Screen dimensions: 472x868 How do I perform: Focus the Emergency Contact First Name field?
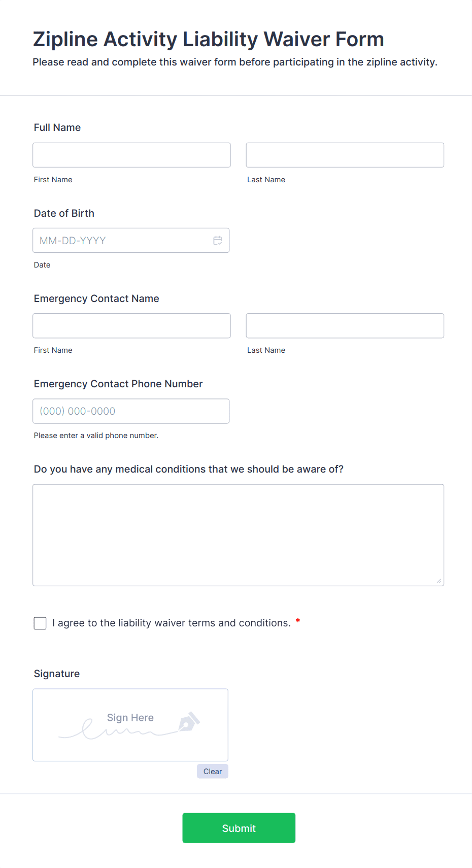[131, 325]
